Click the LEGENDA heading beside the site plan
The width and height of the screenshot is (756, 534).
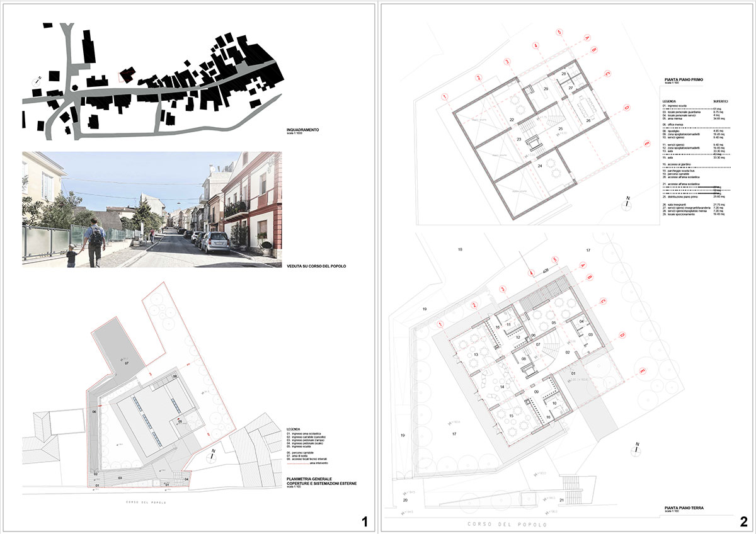(293, 429)
